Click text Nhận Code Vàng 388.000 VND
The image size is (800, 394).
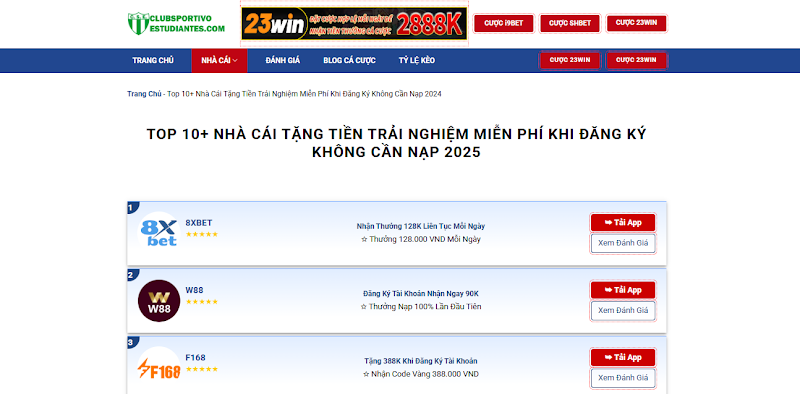point(421,374)
